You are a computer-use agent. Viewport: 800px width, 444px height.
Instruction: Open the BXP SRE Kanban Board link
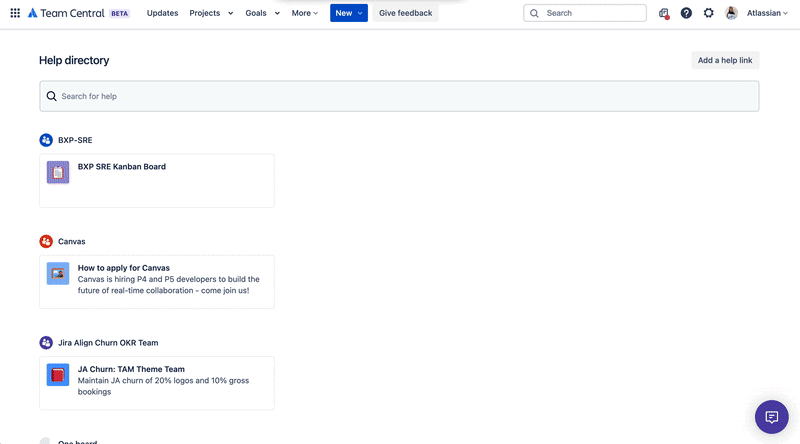click(121, 166)
